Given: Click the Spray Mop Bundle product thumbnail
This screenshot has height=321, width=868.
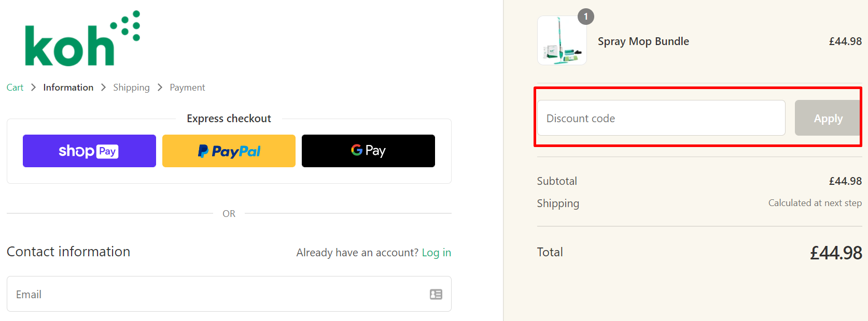Looking at the screenshot, I should [562, 40].
